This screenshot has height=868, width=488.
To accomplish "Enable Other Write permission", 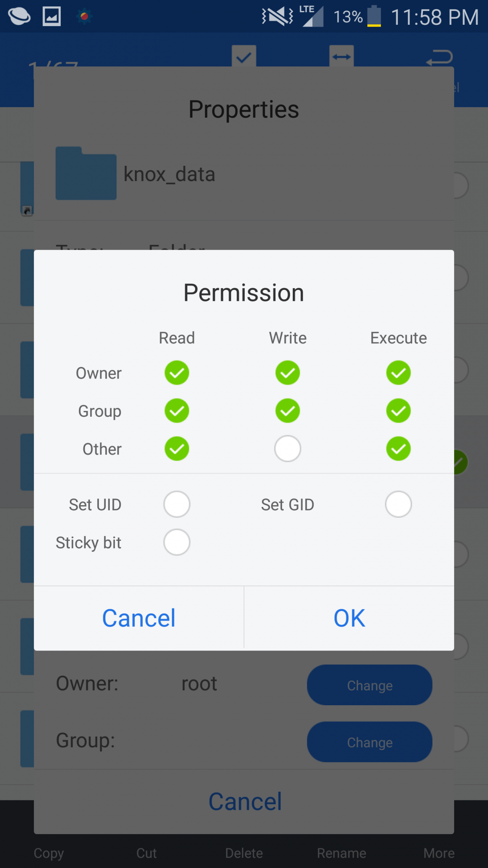I will click(288, 449).
